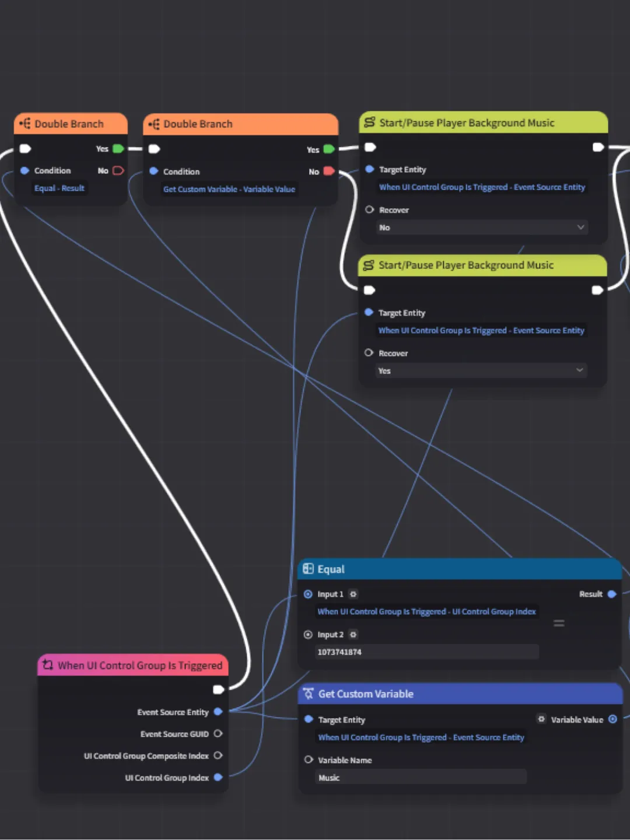Select the Equal node title bar
Viewport: 630px width, 840px height.
(x=460, y=569)
